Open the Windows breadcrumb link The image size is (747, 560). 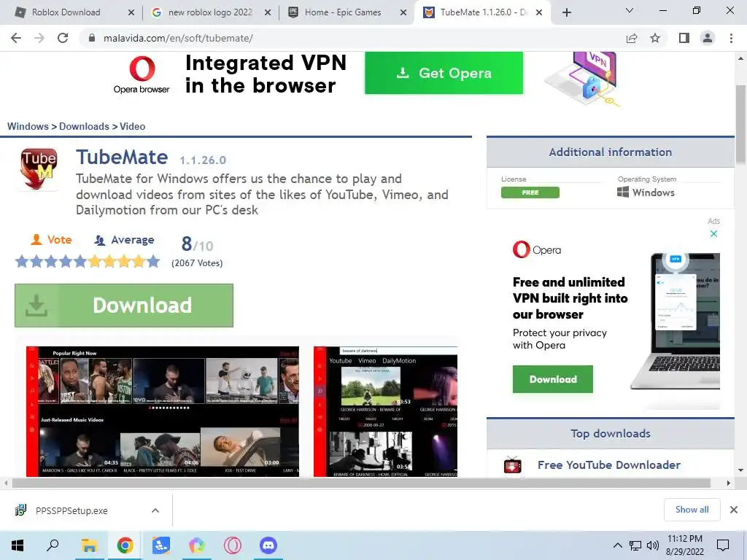[28, 126]
